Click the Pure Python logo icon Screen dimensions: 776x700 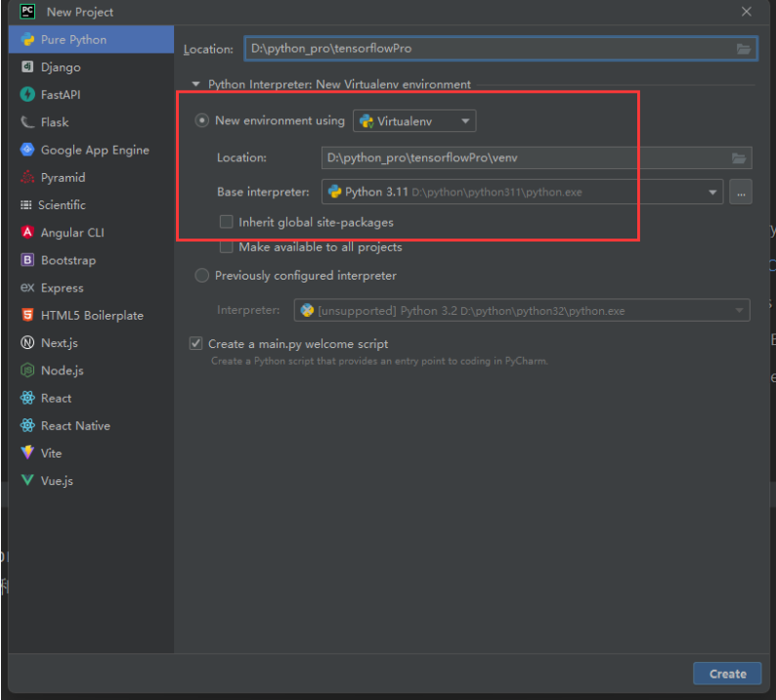coord(27,40)
